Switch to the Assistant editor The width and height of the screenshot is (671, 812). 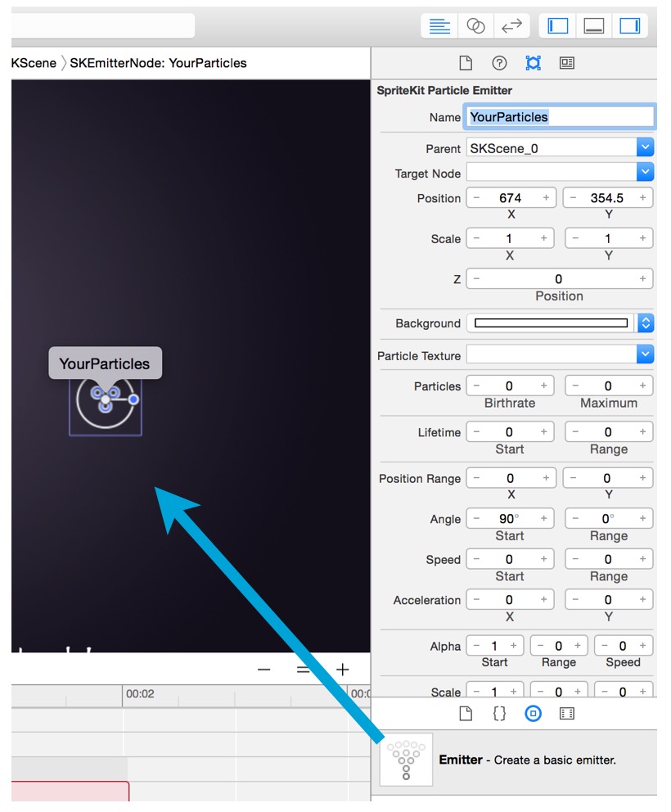[x=476, y=25]
